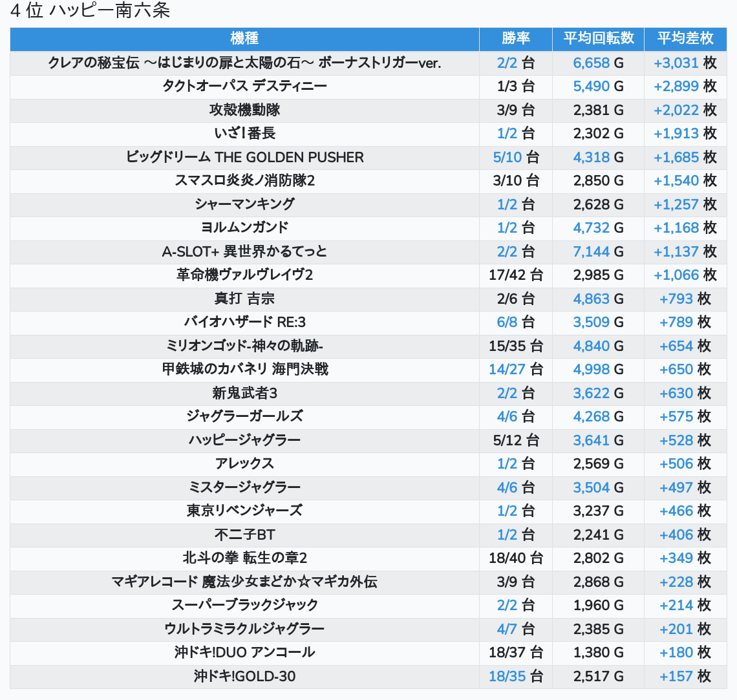
Task: Click the 4位 ハッピー南六条 heading
Action: [x=91, y=10]
